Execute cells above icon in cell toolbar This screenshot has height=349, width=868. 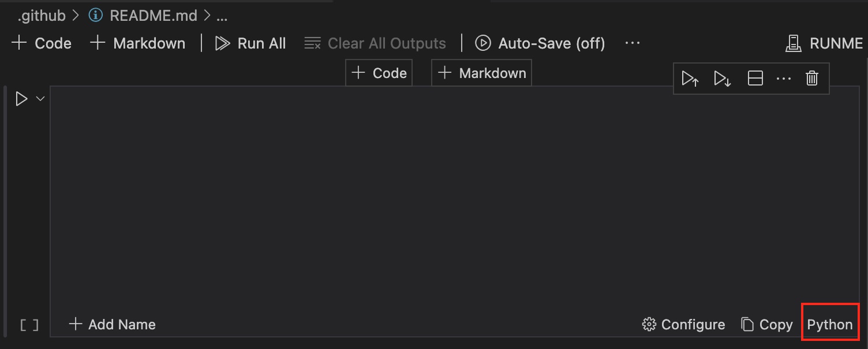(x=690, y=79)
